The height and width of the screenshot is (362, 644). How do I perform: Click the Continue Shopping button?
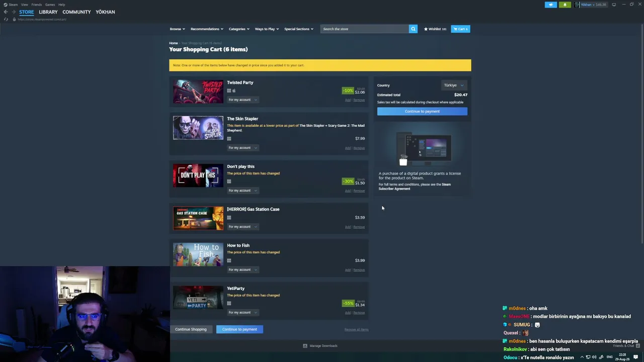191,329
